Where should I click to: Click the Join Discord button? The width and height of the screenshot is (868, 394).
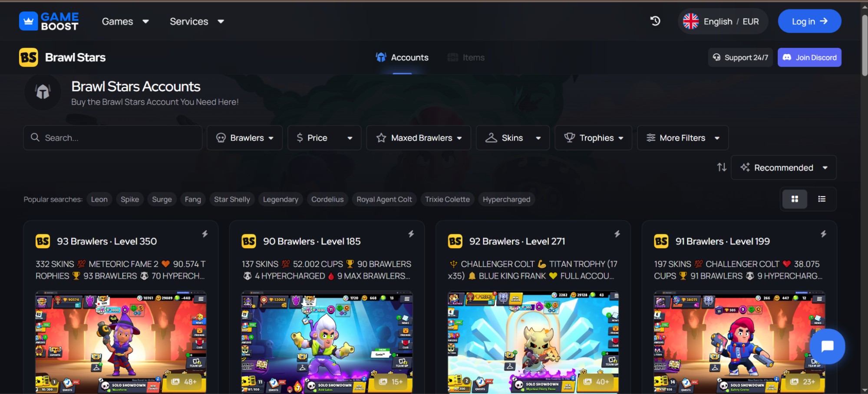click(x=809, y=58)
